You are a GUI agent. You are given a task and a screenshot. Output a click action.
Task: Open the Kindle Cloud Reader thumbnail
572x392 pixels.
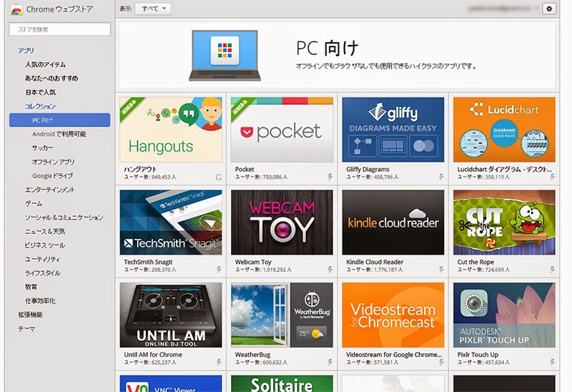click(x=393, y=222)
